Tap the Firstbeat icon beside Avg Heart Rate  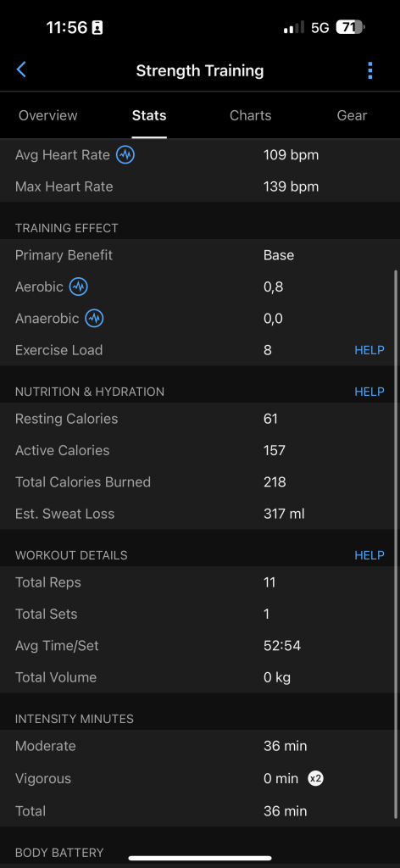[125, 155]
